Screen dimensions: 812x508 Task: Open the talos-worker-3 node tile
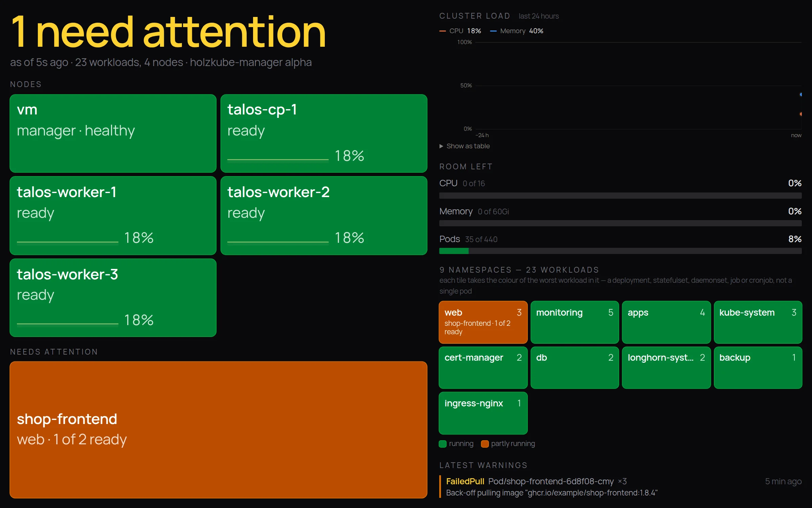coord(113,298)
